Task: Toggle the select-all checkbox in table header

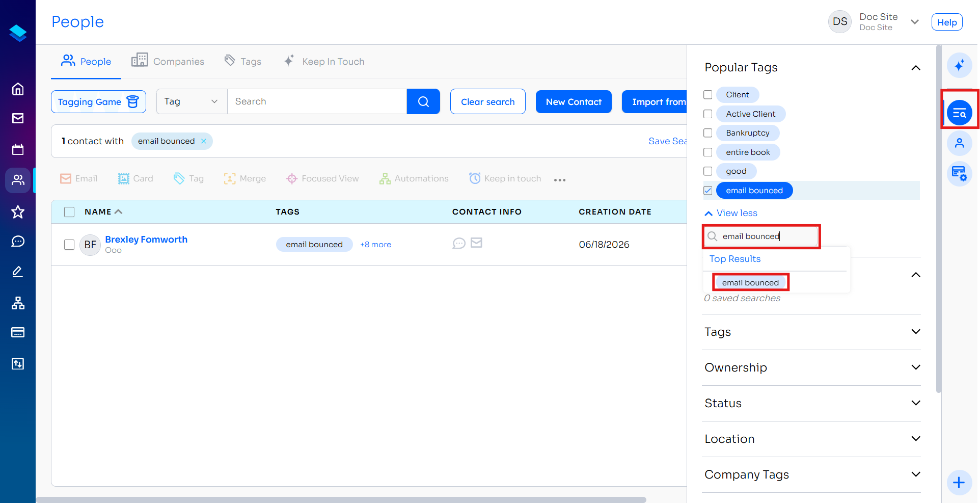Action: 69,212
